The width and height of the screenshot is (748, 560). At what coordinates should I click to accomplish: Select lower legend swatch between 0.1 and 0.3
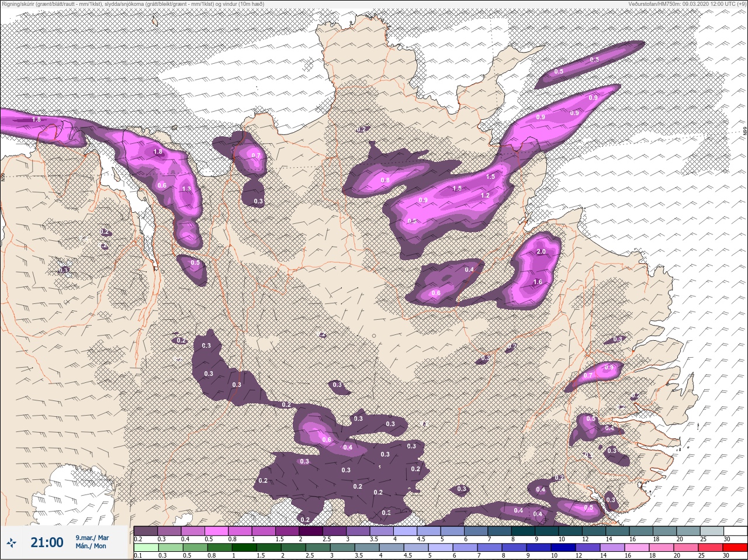[x=146, y=548]
